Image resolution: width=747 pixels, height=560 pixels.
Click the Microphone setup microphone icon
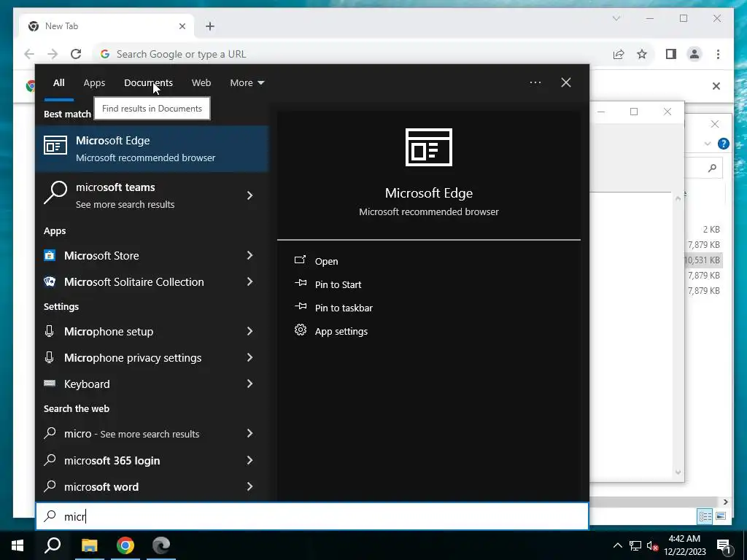(x=49, y=331)
